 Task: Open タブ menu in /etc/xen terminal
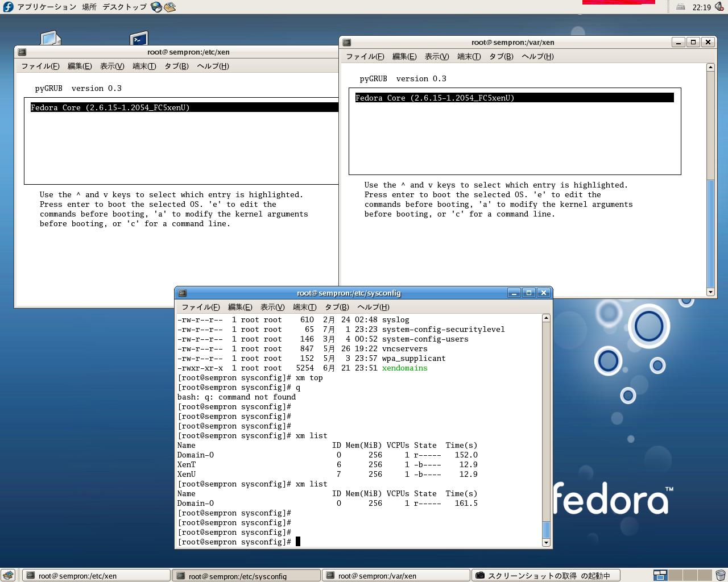(176, 66)
